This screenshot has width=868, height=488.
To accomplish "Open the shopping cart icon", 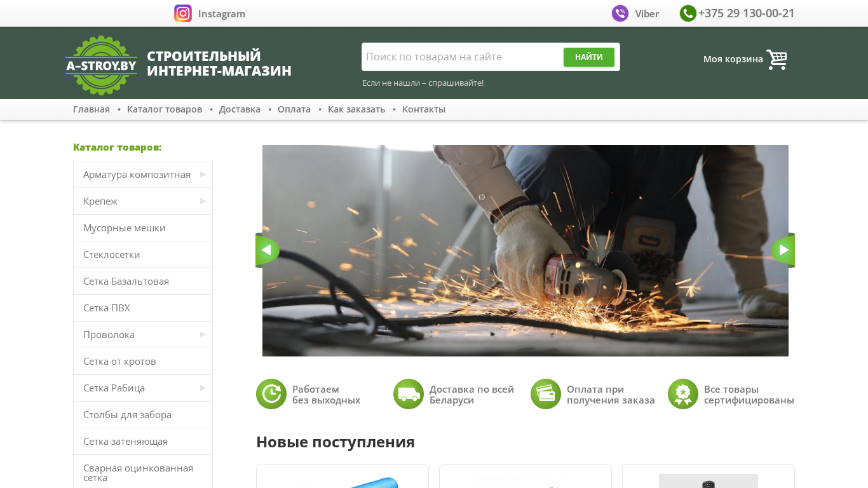I will 776,59.
